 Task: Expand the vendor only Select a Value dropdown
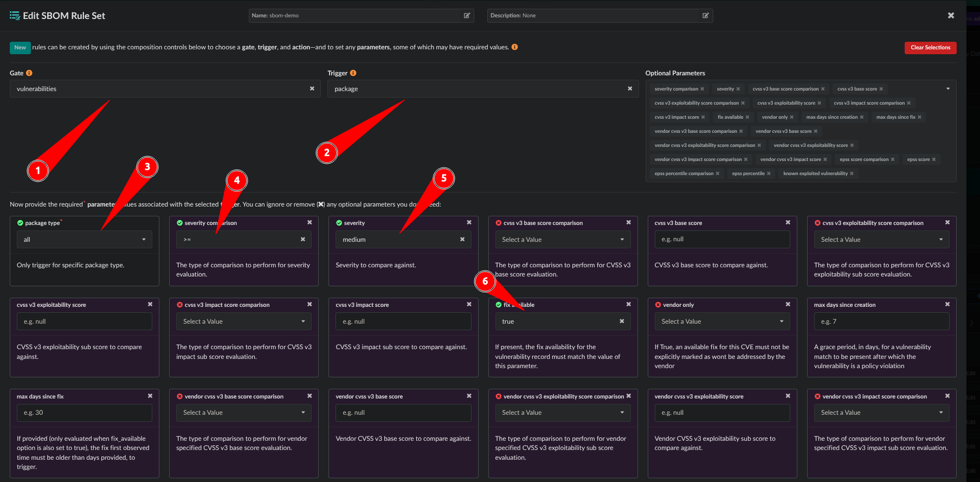coord(721,322)
